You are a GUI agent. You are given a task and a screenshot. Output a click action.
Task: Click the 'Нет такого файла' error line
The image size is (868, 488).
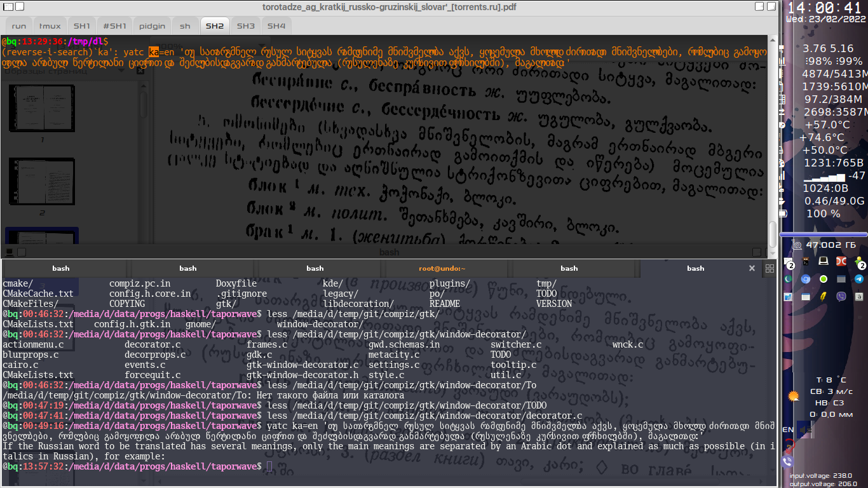(x=203, y=395)
